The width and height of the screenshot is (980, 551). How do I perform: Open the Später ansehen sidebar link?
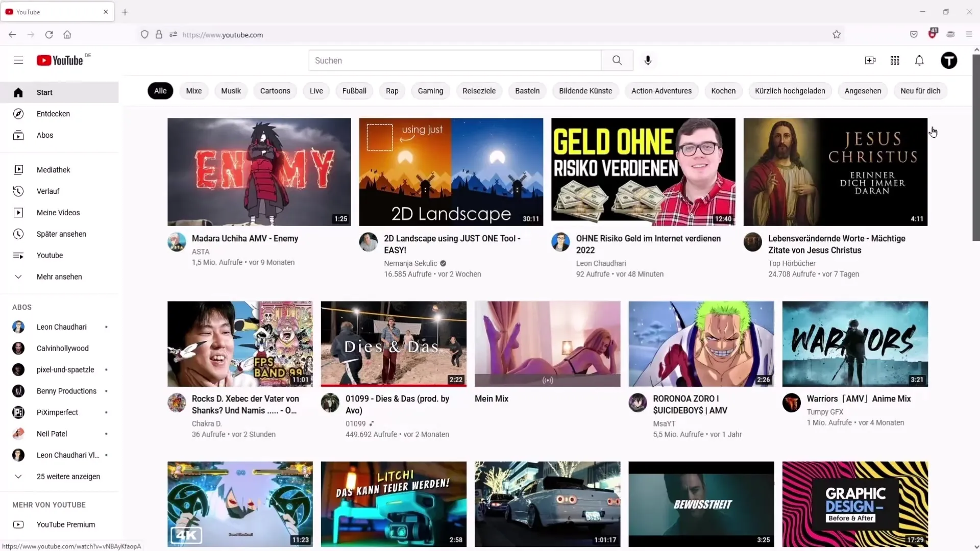point(61,234)
